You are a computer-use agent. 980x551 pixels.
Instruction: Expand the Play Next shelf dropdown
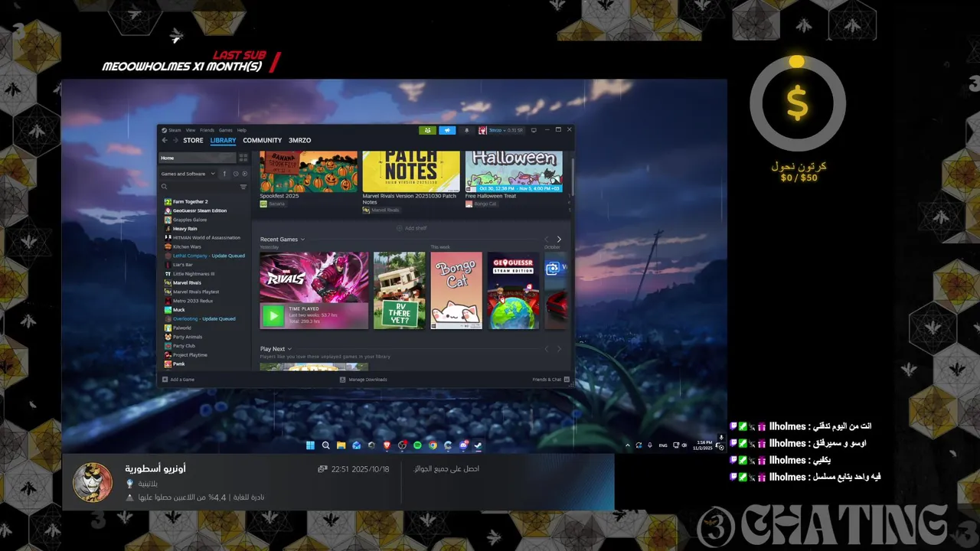[x=289, y=349]
